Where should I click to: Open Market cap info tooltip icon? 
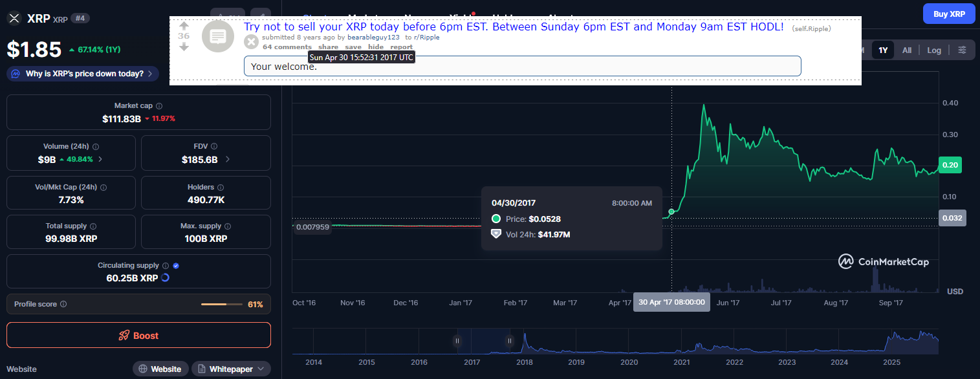click(159, 105)
